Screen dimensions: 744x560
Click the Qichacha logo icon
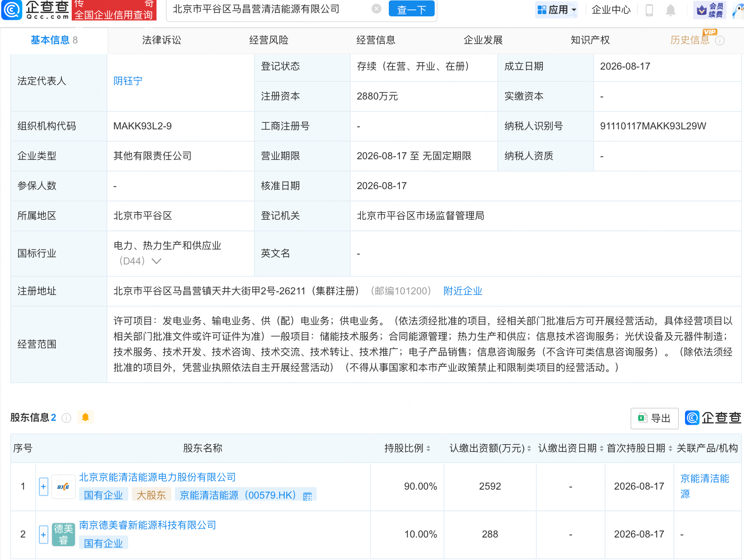(11, 10)
